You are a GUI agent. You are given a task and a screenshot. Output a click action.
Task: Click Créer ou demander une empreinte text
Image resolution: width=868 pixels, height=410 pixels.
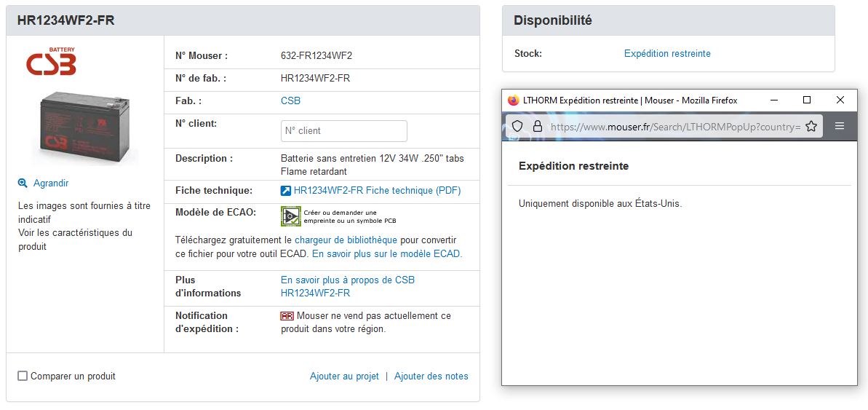tap(350, 216)
